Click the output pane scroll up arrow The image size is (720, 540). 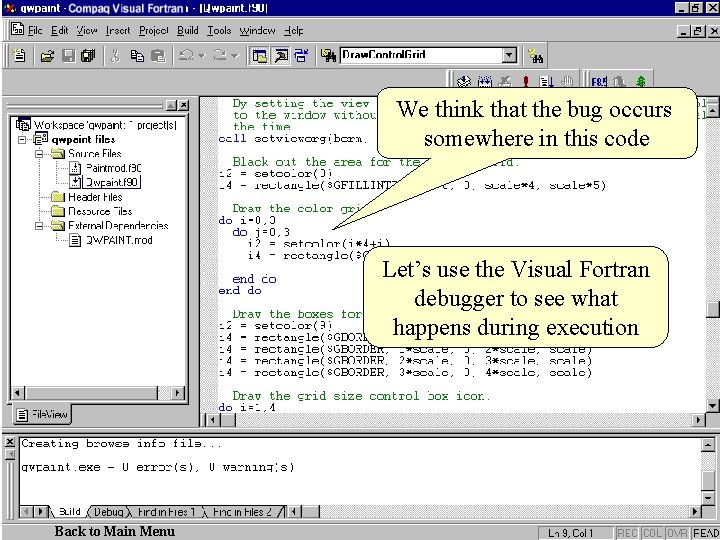point(708,444)
